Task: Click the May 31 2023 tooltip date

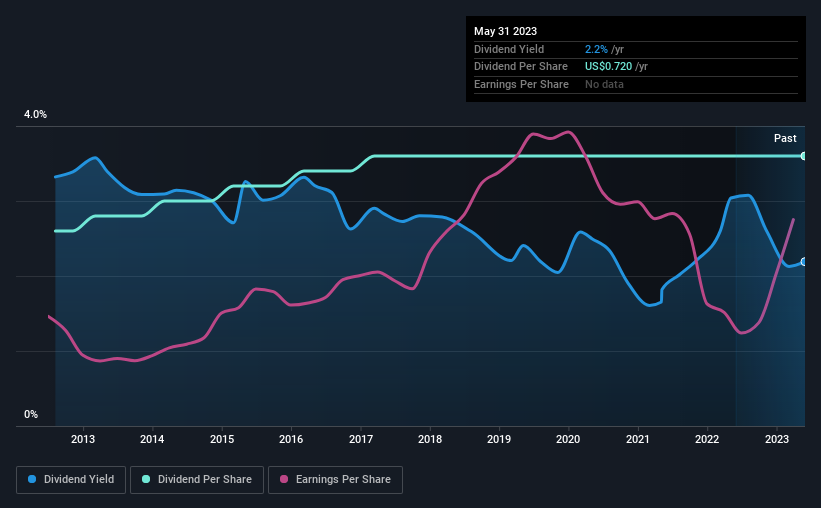Action: [x=505, y=31]
